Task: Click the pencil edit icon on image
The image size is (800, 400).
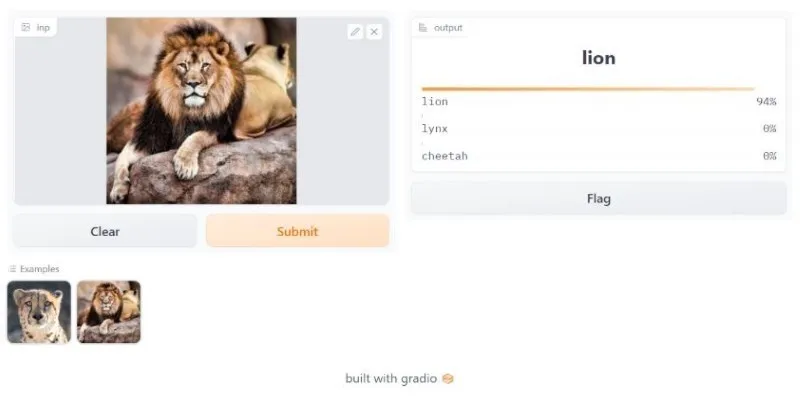Action: [x=356, y=32]
